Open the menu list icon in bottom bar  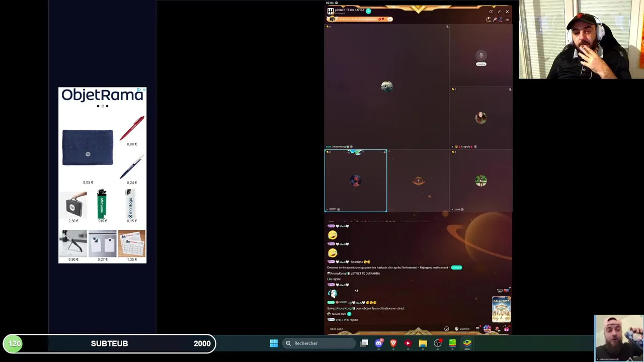(477, 329)
